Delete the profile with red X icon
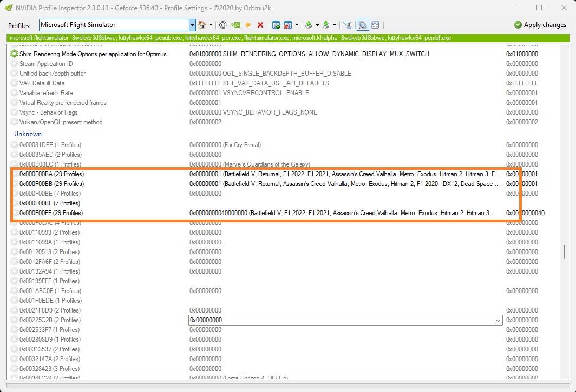 260,25
